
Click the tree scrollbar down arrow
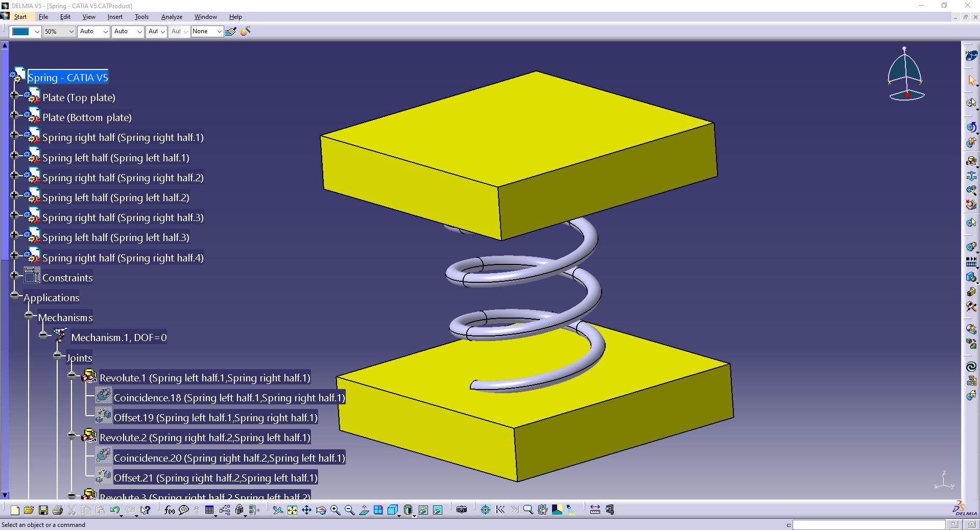(5, 495)
